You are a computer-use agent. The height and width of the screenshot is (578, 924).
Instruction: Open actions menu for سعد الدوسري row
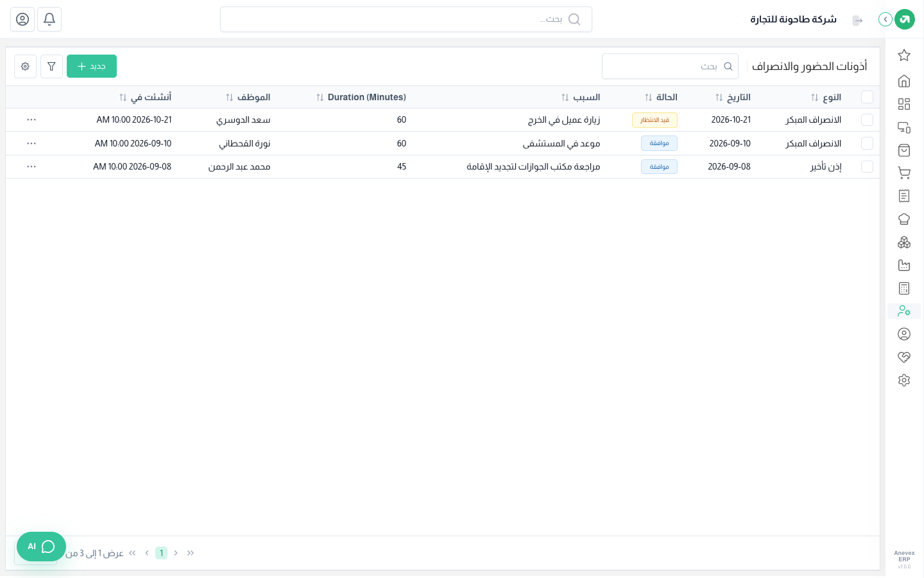point(31,120)
